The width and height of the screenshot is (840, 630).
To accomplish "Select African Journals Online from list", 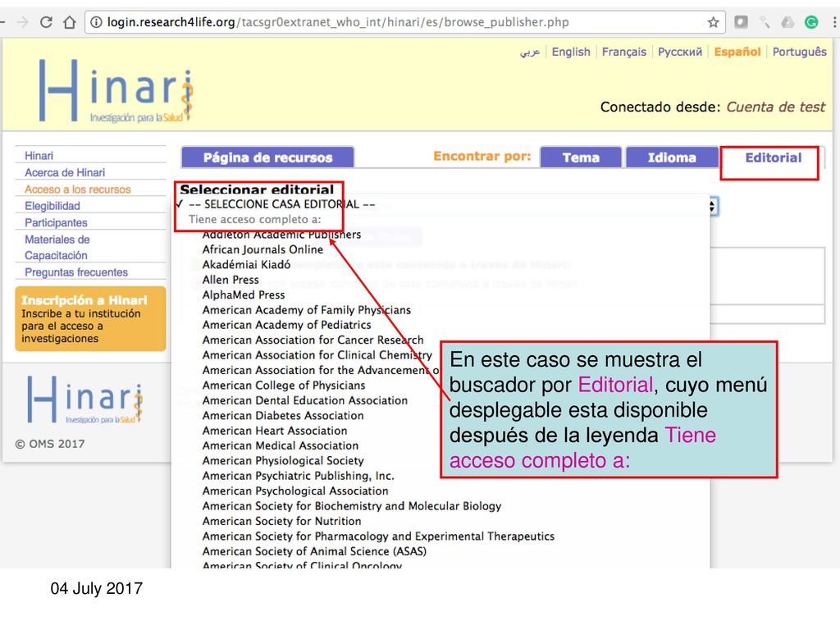I will click(x=263, y=249).
